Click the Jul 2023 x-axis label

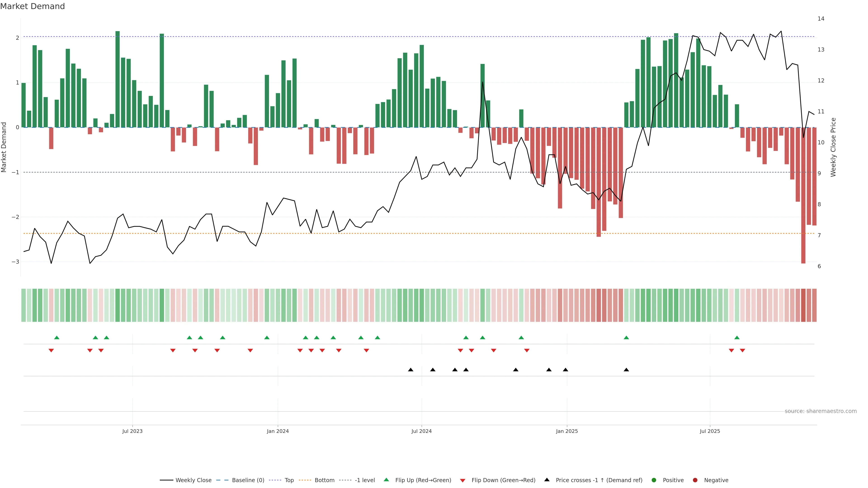[132, 431]
